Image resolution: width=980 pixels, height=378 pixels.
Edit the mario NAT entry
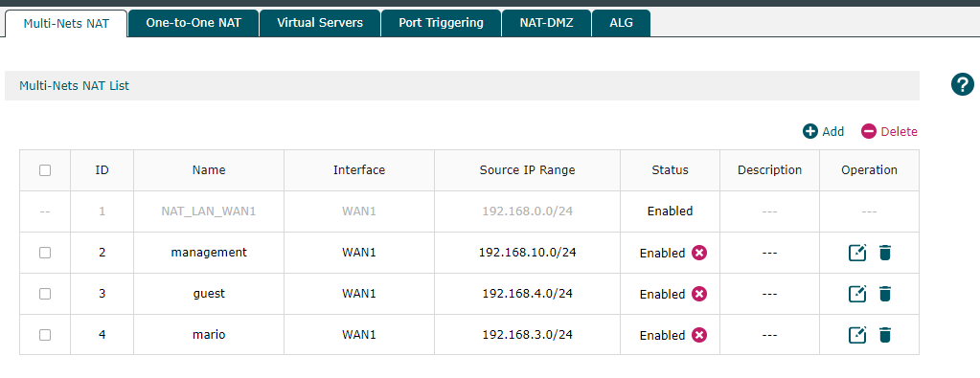[x=856, y=335]
